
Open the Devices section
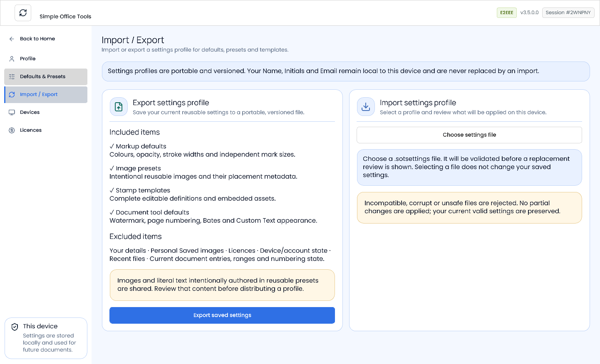click(46, 112)
